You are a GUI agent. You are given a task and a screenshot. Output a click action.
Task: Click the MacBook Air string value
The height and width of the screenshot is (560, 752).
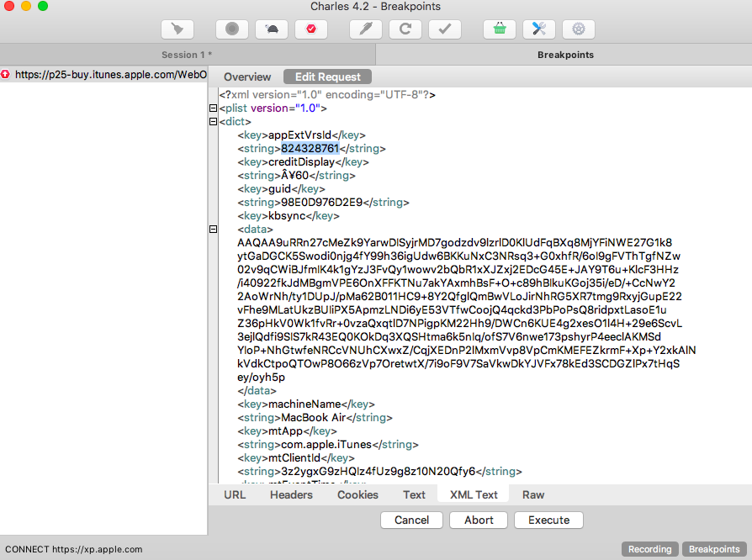313,418
